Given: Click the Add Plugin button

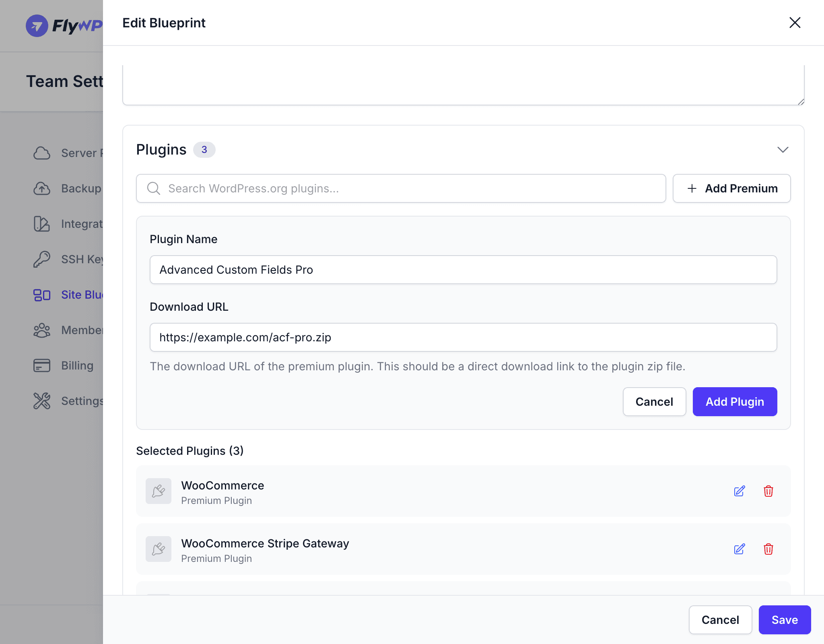Looking at the screenshot, I should click(735, 402).
